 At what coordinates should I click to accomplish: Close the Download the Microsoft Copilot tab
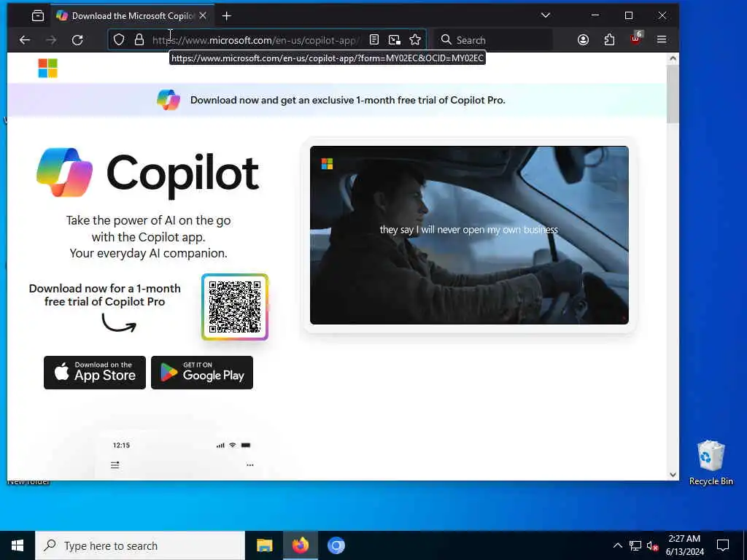coord(203,16)
